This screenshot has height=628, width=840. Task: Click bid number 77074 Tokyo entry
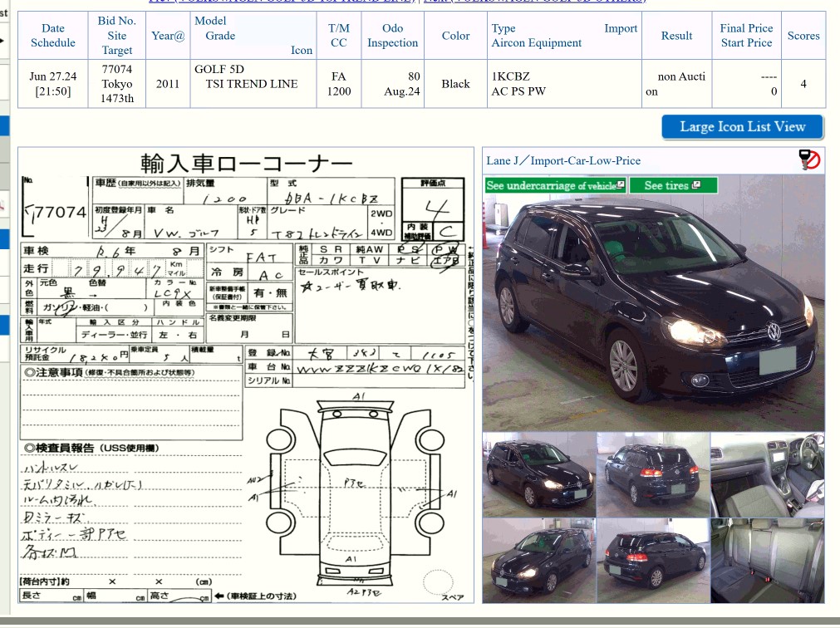(116, 83)
